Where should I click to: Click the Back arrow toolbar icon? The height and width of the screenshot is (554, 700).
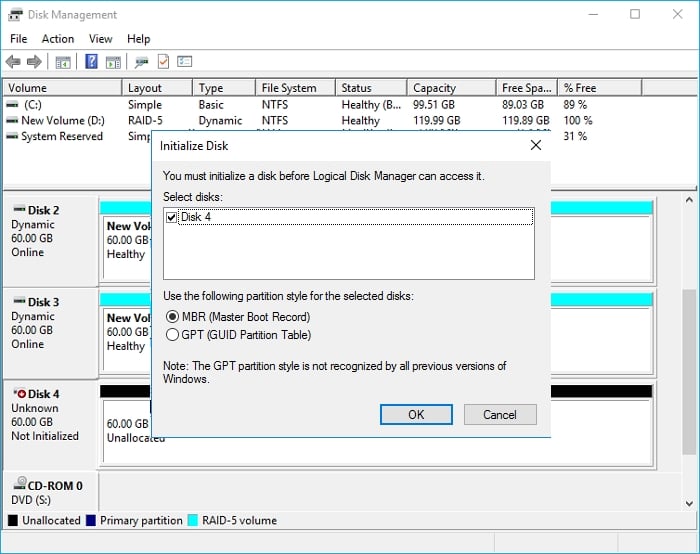point(13,62)
